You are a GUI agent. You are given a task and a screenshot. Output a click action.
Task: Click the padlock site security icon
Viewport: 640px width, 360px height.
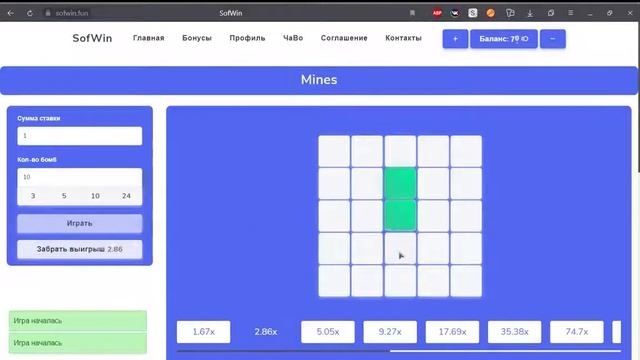point(48,13)
